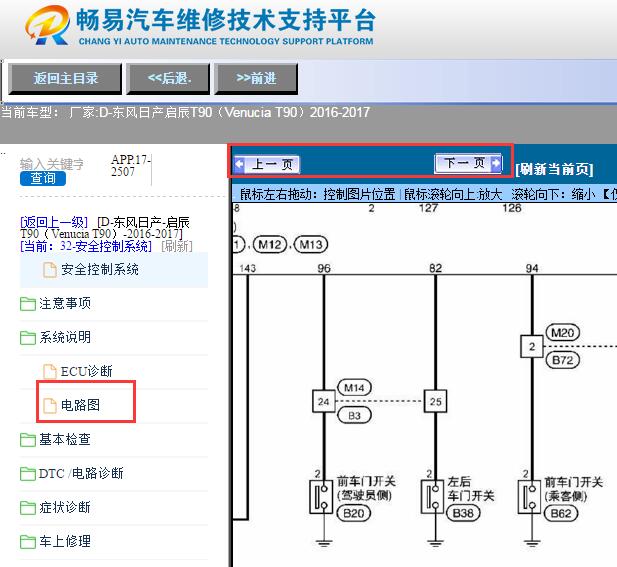
Task: Click the B72 connector label
Action: pyautogui.click(x=563, y=360)
